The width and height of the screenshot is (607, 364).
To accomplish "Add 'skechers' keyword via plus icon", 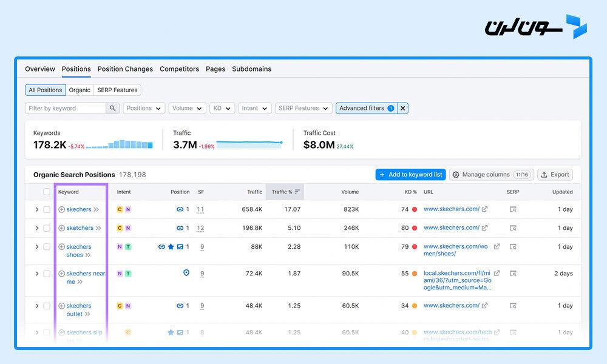I will click(x=61, y=210).
